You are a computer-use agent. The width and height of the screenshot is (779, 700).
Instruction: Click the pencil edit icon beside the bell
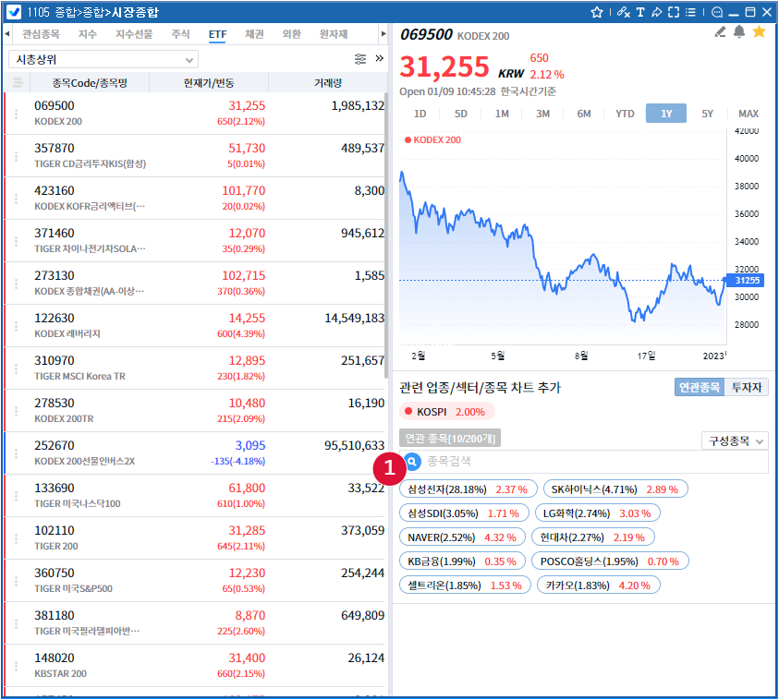pyautogui.click(x=721, y=32)
